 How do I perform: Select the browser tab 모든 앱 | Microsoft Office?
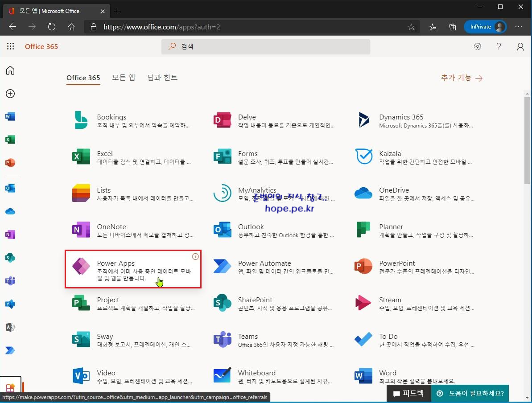(x=56, y=11)
